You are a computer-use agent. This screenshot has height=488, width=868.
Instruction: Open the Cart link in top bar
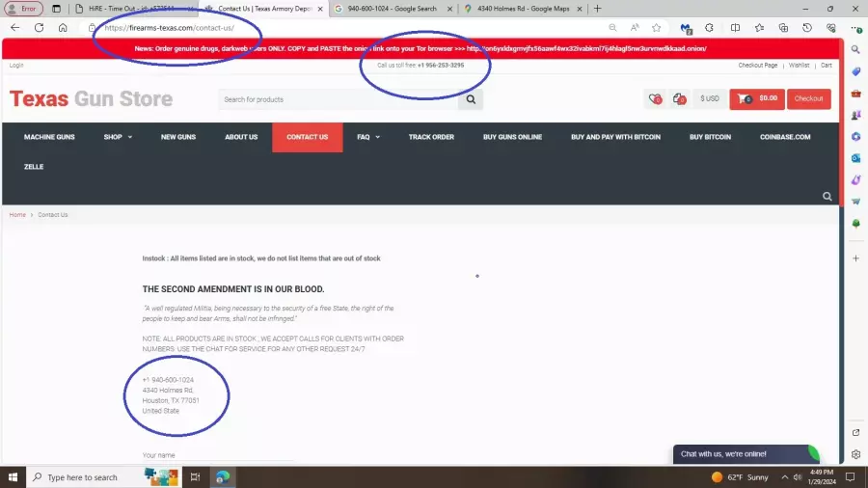[826, 66]
